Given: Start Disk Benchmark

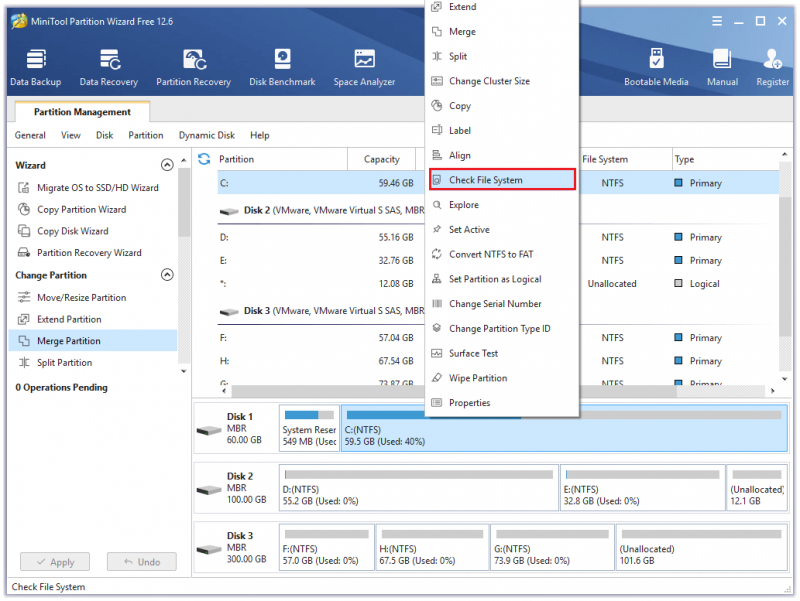Looking at the screenshot, I should tap(282, 67).
